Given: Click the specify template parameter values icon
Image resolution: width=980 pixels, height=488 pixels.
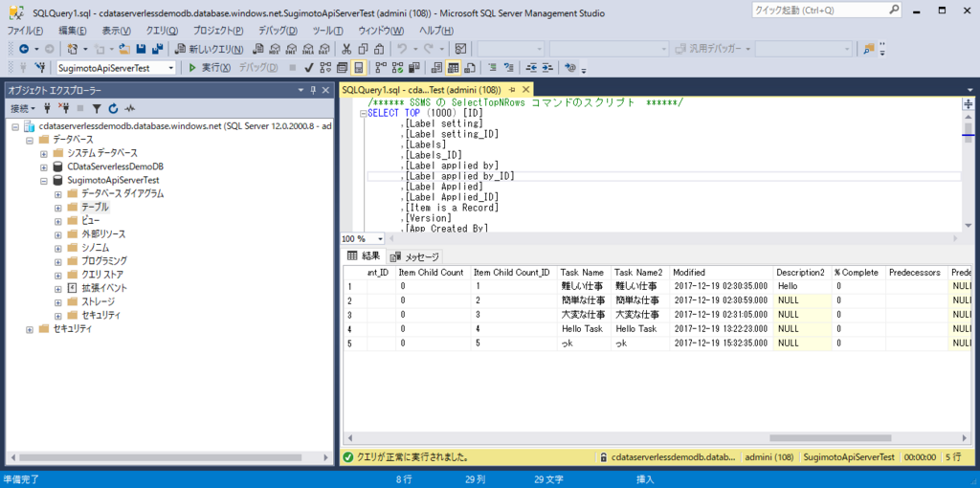Looking at the screenshot, I should tap(570, 68).
